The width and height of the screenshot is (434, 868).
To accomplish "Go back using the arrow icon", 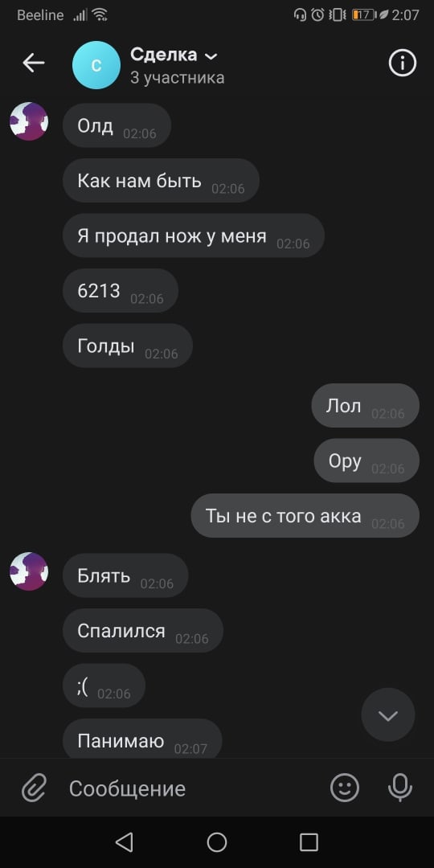I will 33,63.
